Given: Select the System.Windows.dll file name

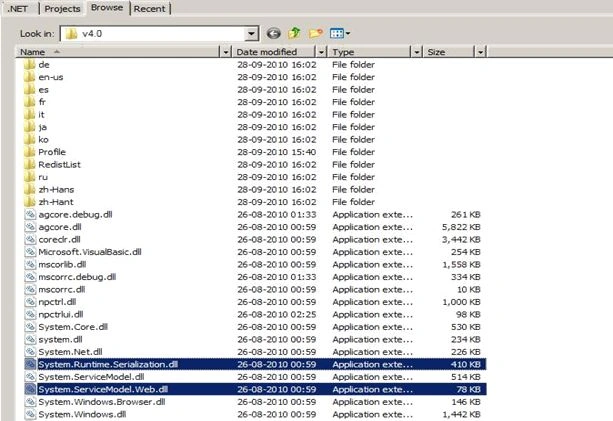Looking at the screenshot, I should [x=82, y=415].
